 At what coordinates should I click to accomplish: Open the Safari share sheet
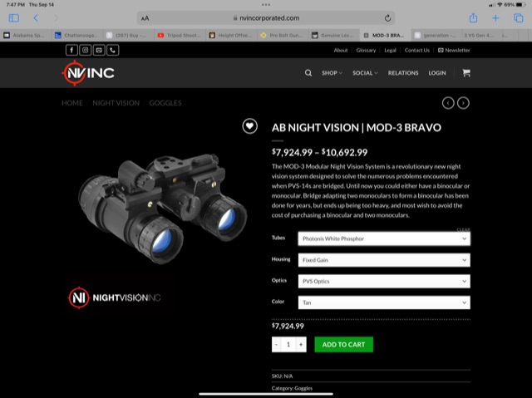tap(473, 17)
